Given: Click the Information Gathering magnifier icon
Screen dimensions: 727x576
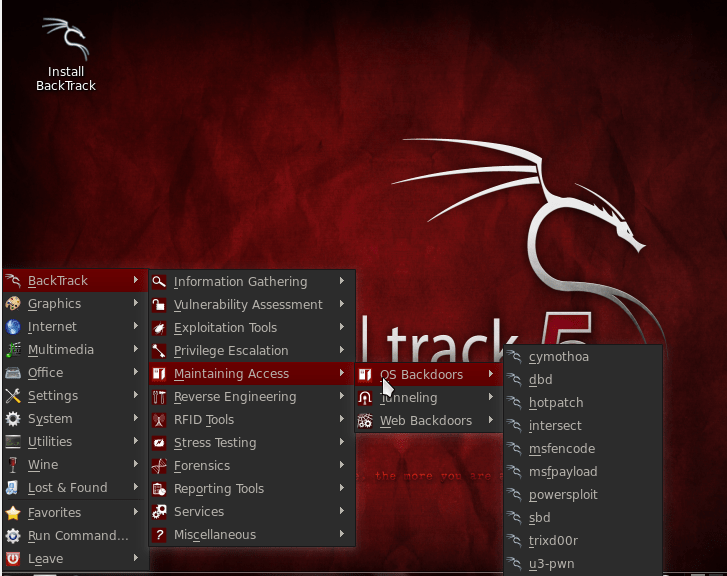Looking at the screenshot, I should (x=159, y=282).
